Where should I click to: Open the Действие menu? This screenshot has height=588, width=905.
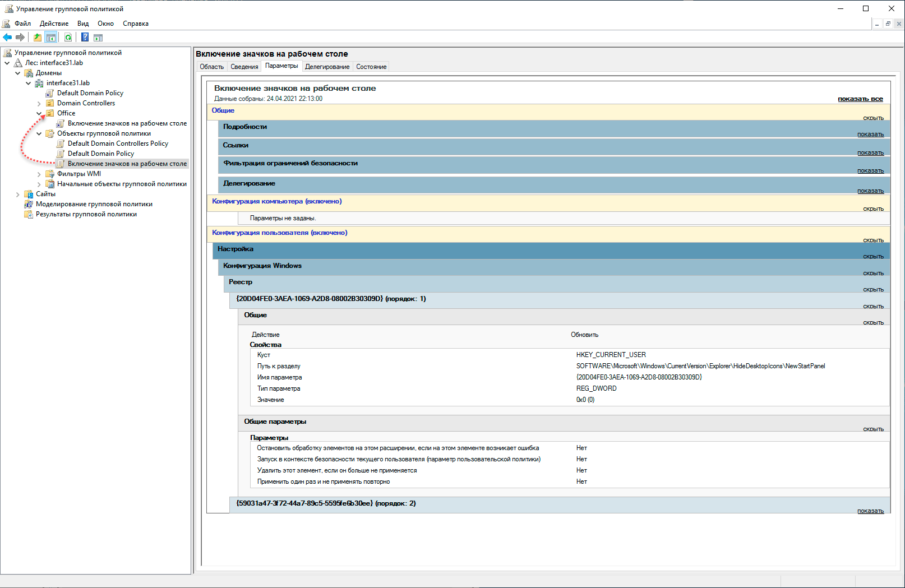(54, 24)
